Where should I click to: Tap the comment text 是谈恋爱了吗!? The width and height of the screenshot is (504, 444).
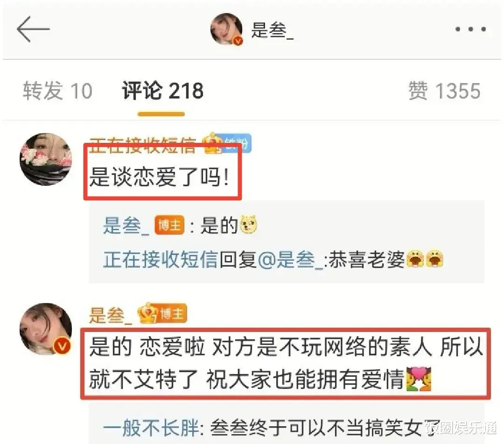(160, 177)
